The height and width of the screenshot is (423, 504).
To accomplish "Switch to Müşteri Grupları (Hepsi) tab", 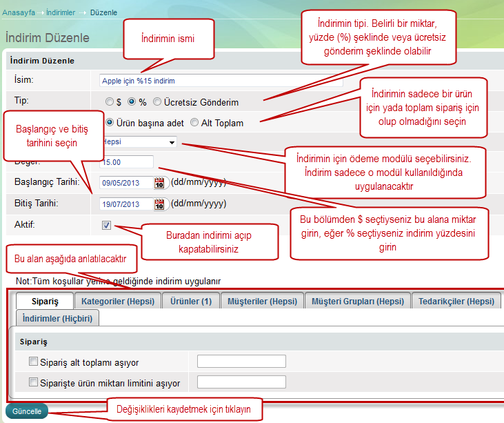I will pos(357,301).
